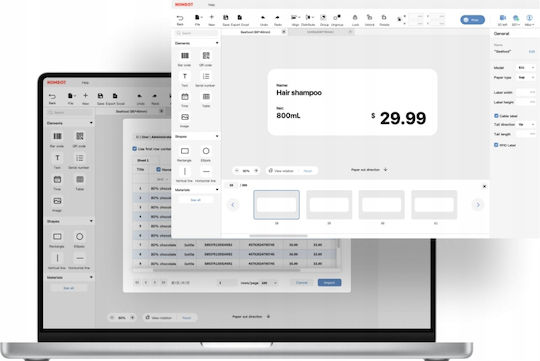Toggle Use first row checkbox in laptop dialog

coord(135,149)
